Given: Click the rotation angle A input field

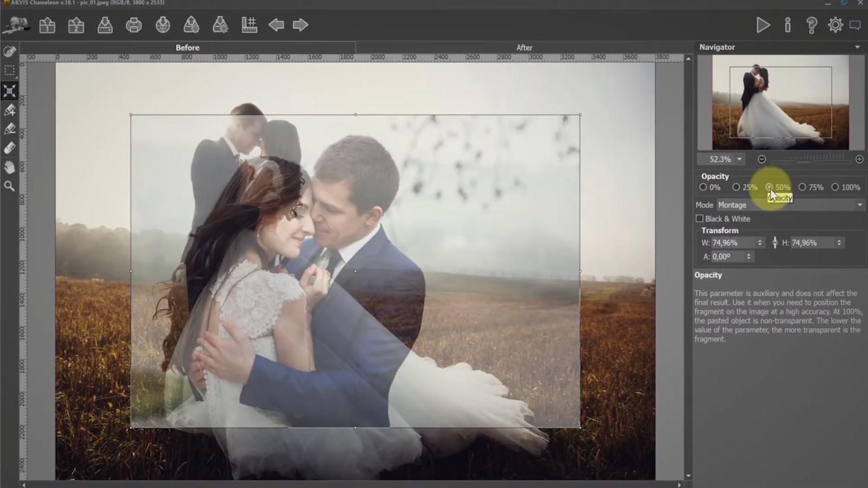Looking at the screenshot, I should (727, 256).
